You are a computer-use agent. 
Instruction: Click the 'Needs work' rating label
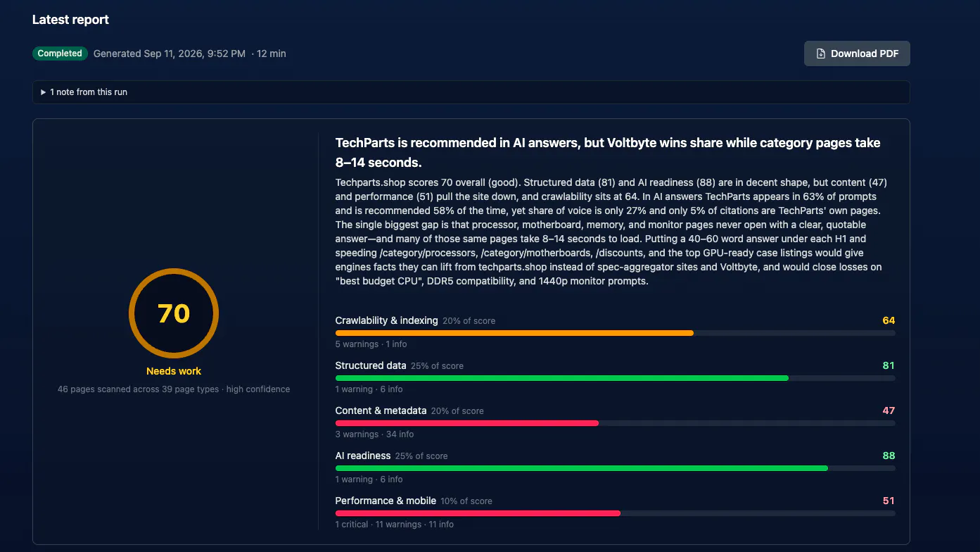click(x=174, y=371)
